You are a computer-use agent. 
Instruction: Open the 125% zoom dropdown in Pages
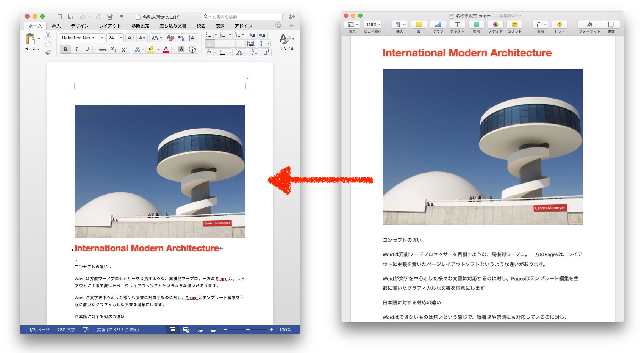372,25
